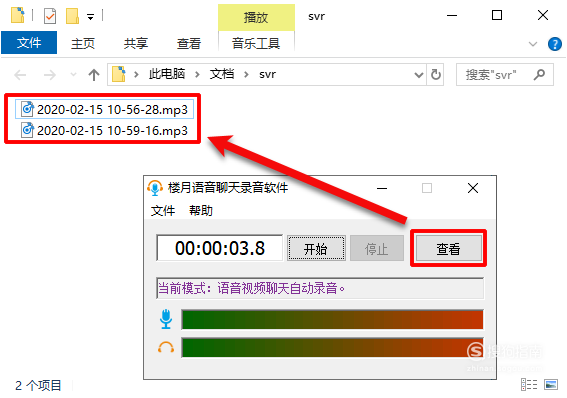This screenshot has width=567, height=398.
Task: Click the 查看 button in the recorder
Action: pos(448,249)
